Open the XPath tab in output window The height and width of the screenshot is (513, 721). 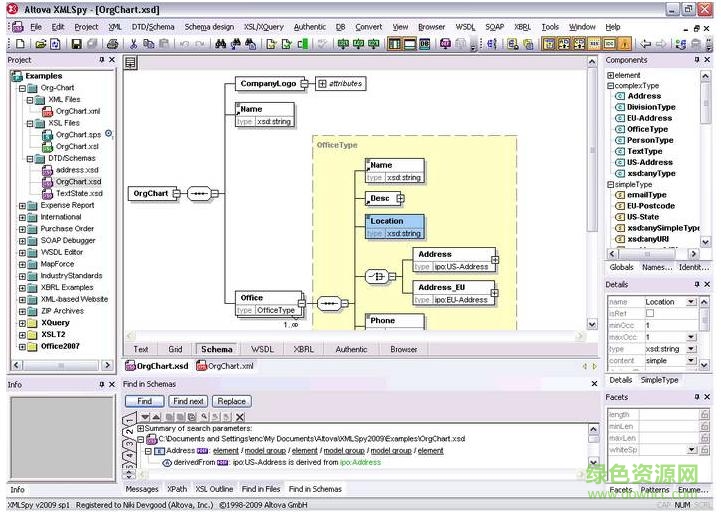[x=177, y=489]
